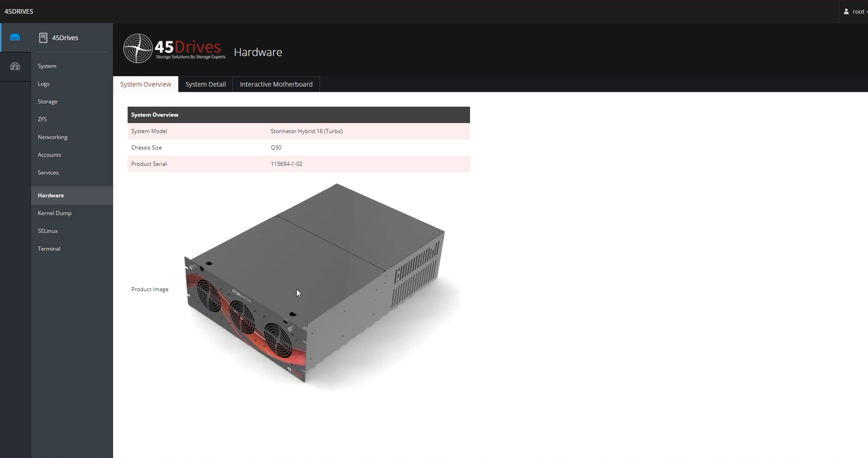
Task: Open the Kernel Dump page
Action: 54,213
